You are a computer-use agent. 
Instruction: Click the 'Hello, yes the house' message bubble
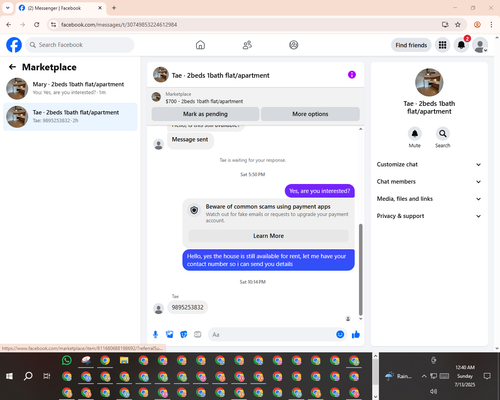268,260
